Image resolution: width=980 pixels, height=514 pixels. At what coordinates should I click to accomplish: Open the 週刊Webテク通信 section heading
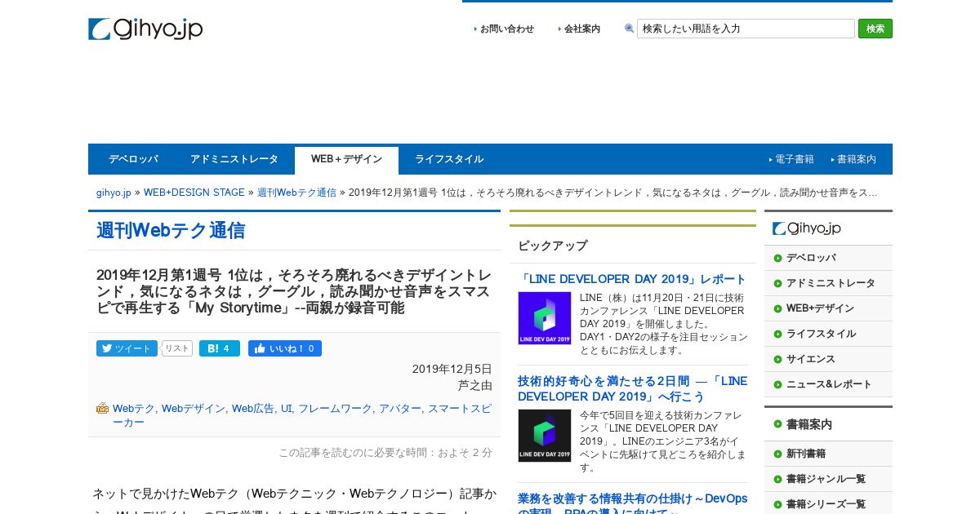171,231
